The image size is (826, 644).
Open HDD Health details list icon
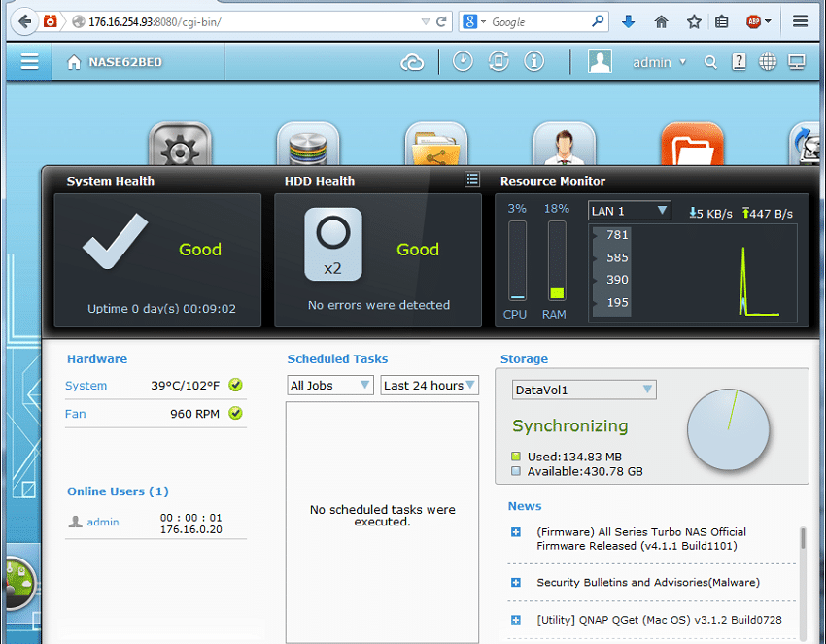pos(472,180)
